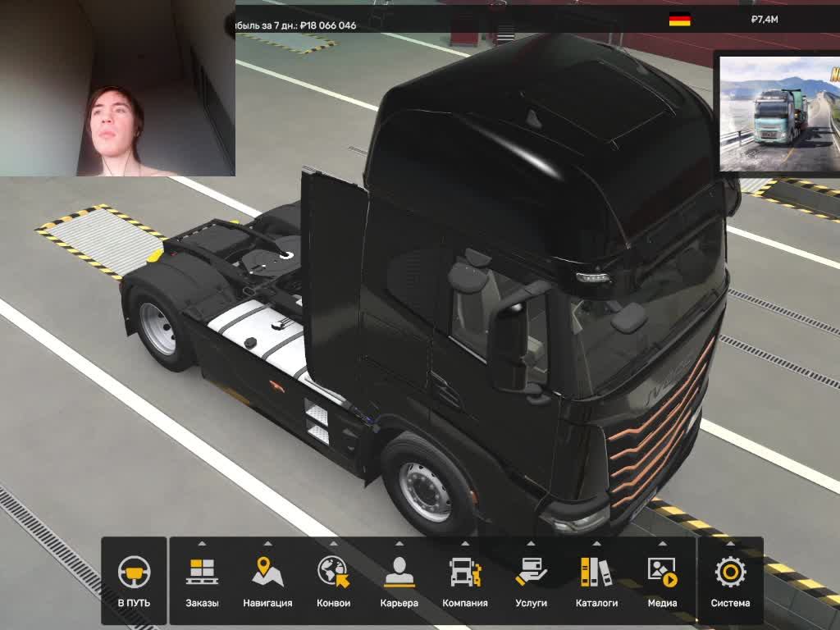Open the Компания truck menu
840x630 pixels.
click(x=465, y=582)
